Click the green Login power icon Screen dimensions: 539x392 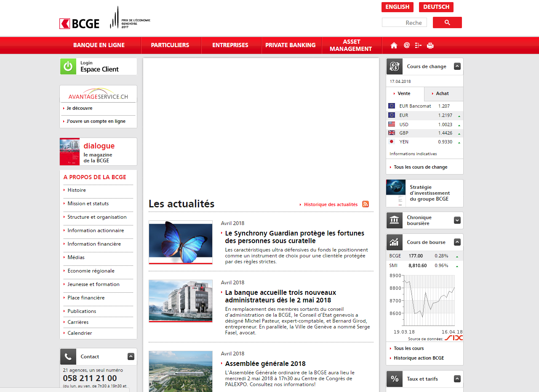(68, 66)
